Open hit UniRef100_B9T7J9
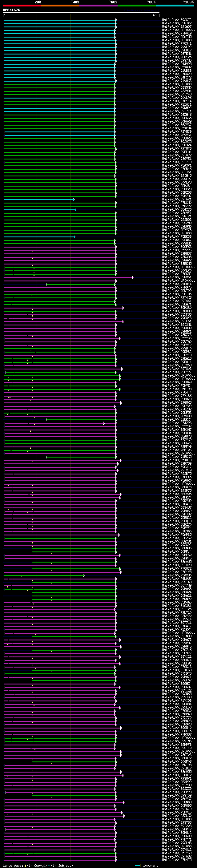The height and width of the screenshot is (868, 197). tap(177, 162)
